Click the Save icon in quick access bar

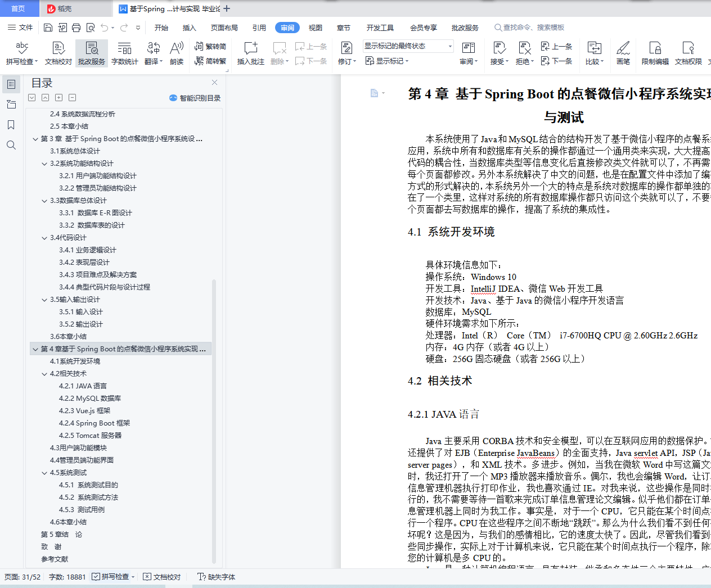48,28
